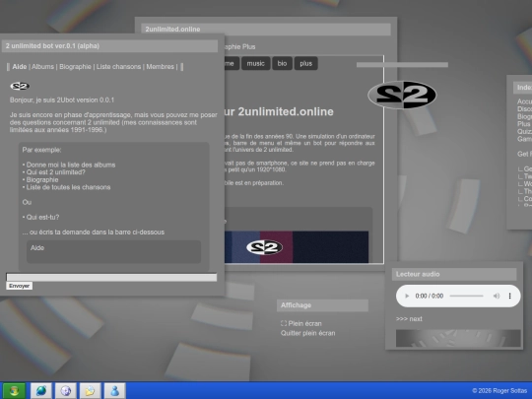The height and width of the screenshot is (399, 532).
Task: Enable Plein écran in the Affichage panel
Action: [x=304, y=323]
